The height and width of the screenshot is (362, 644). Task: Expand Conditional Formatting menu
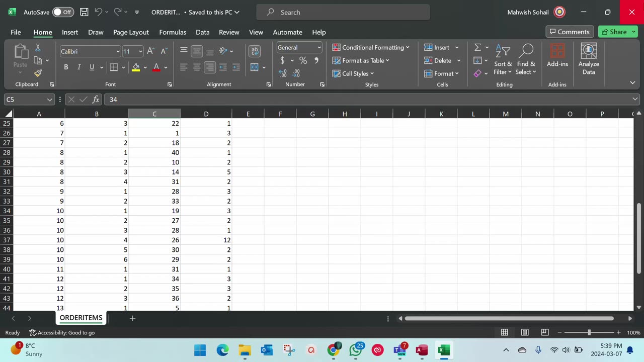[x=371, y=47]
